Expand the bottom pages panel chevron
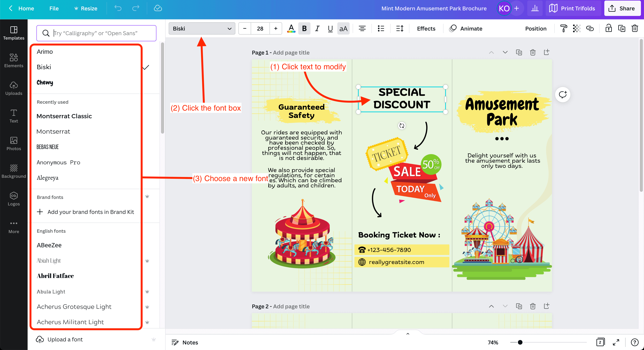 408,333
